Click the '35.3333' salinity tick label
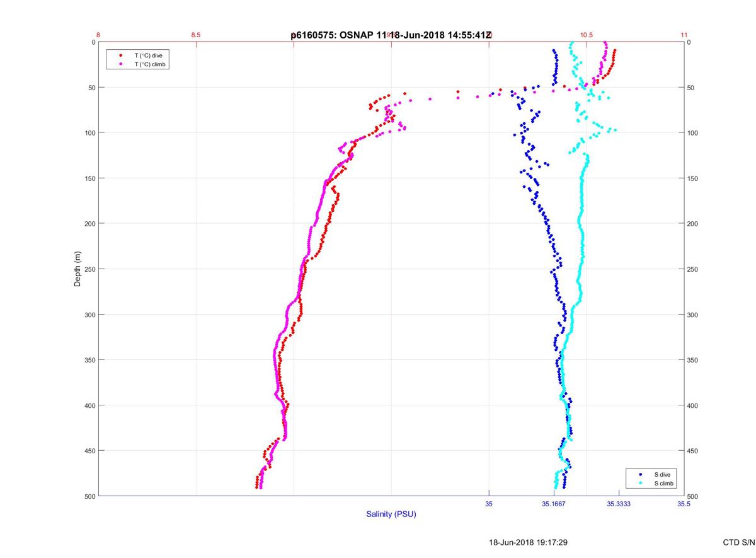The width and height of the screenshot is (756, 558). (619, 504)
